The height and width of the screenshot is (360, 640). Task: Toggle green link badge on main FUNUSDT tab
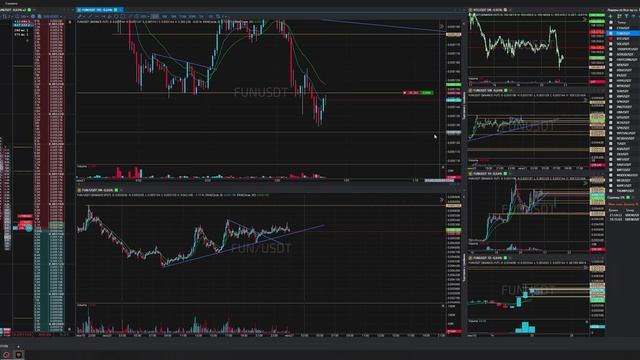(116, 10)
